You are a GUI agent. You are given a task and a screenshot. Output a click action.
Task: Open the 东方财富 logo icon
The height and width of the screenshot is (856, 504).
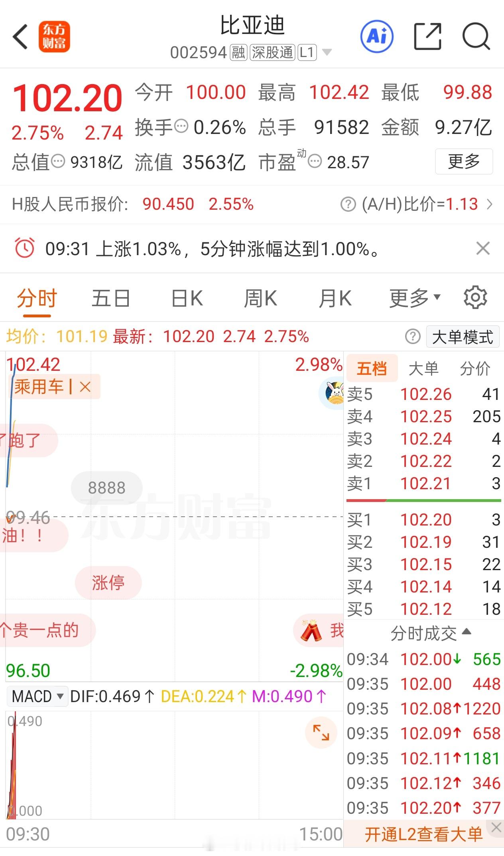pos(54,37)
